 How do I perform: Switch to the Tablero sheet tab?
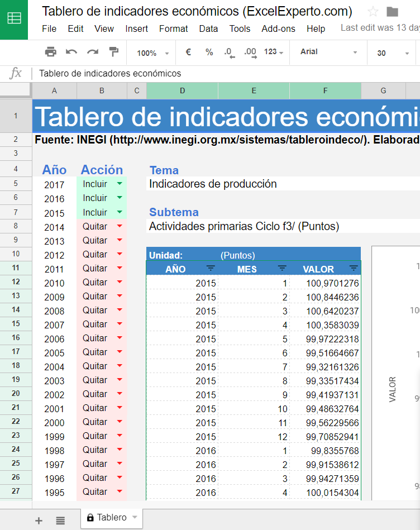pos(112,517)
